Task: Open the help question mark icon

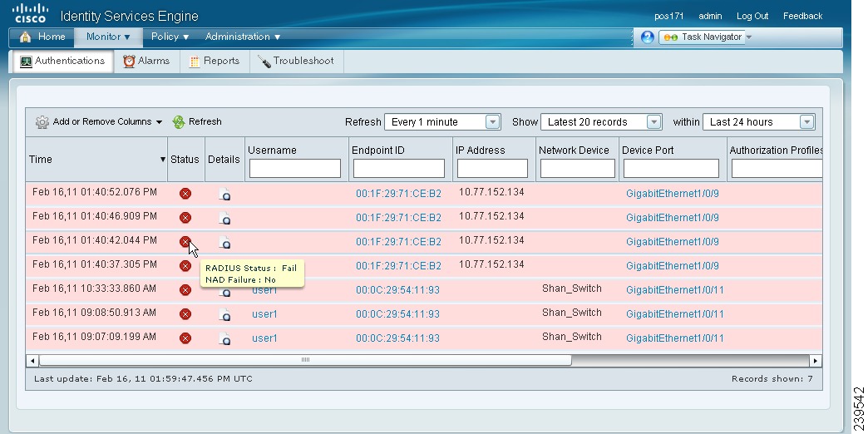Action: (647, 37)
